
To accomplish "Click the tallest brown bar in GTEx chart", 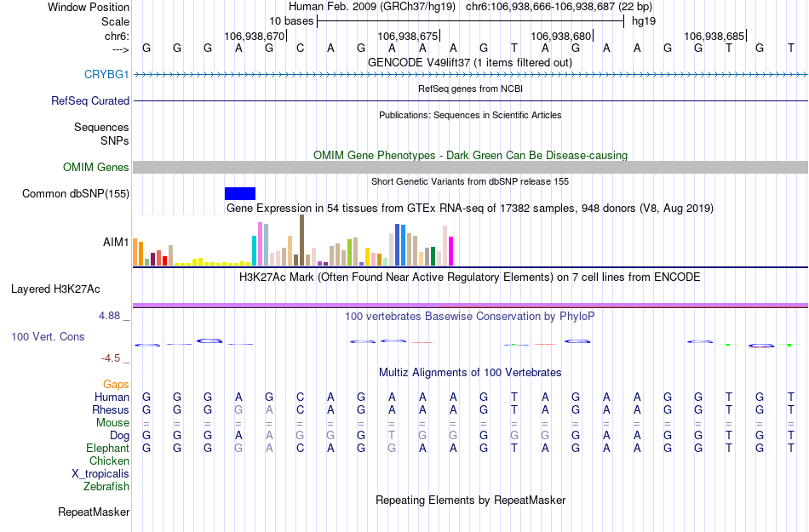I will coord(301,240).
